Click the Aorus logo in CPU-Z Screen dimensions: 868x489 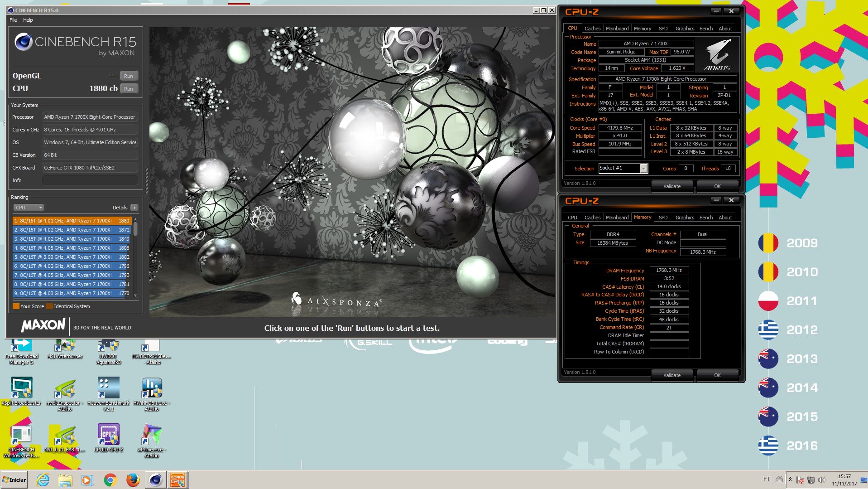coord(717,55)
